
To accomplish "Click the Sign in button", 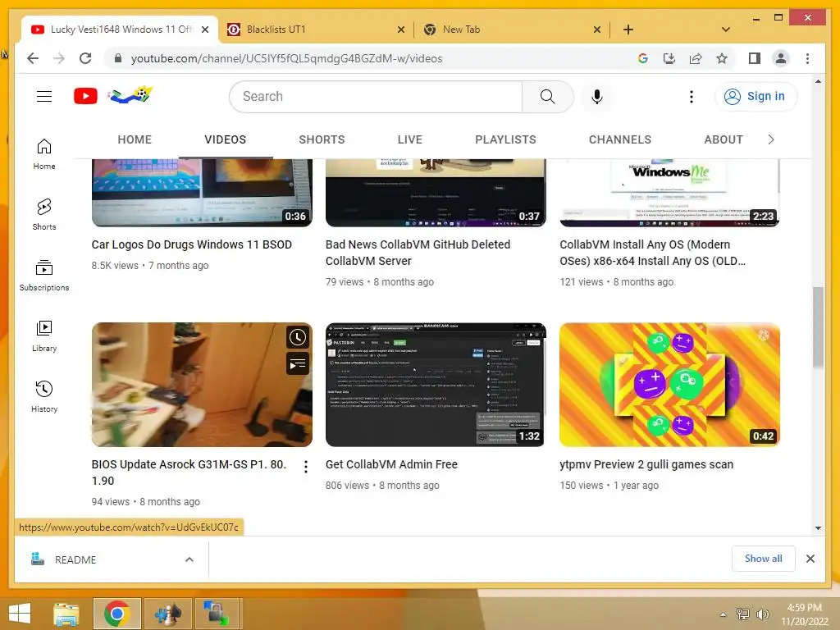I will click(756, 97).
